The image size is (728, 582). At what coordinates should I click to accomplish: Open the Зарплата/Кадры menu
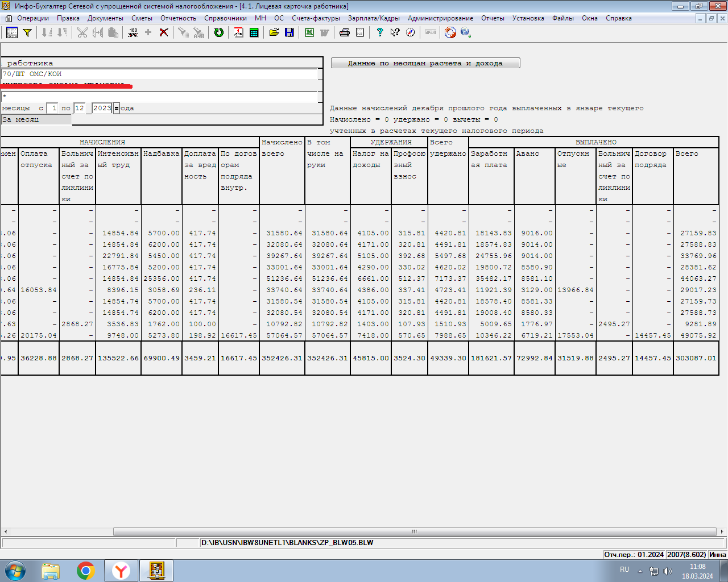[374, 18]
